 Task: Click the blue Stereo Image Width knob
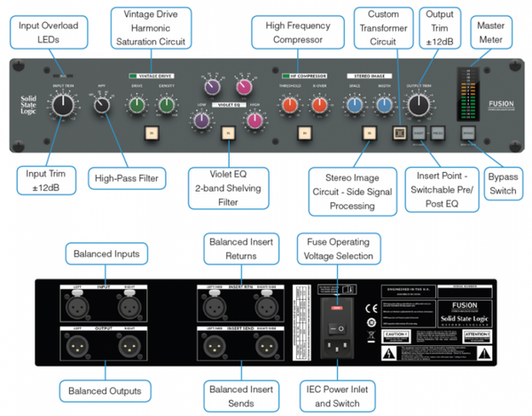(384, 106)
